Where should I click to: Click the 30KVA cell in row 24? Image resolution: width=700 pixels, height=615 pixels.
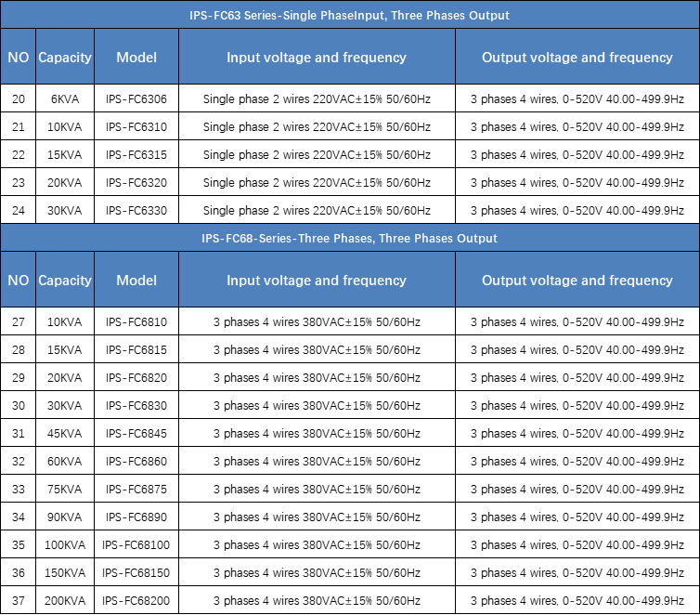pyautogui.click(x=65, y=210)
